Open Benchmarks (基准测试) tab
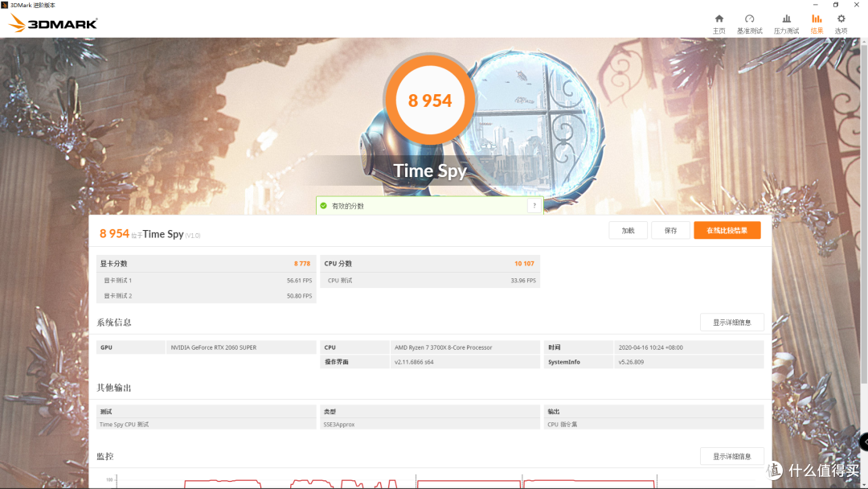 pyautogui.click(x=749, y=24)
